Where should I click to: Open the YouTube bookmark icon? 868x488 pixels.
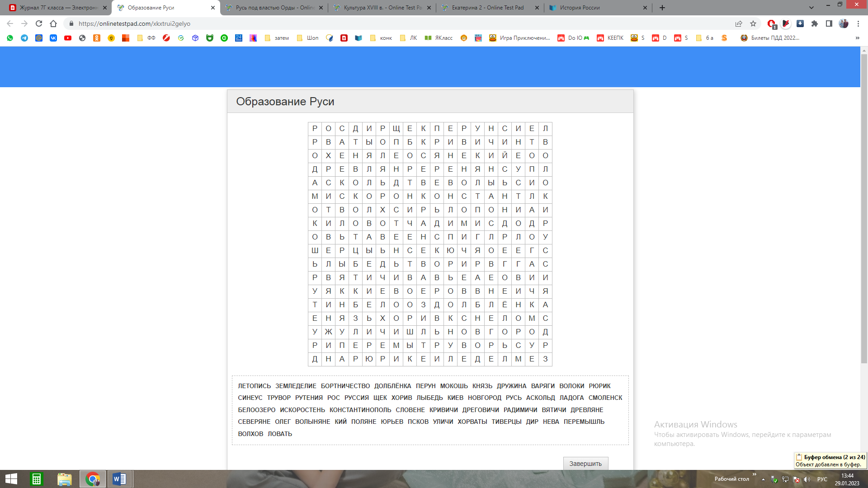point(68,38)
